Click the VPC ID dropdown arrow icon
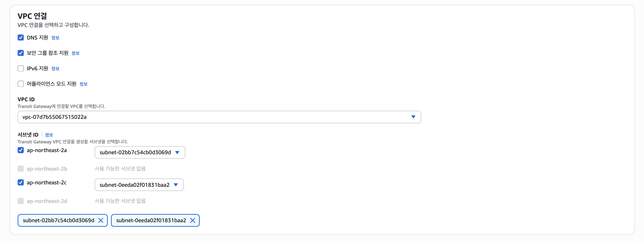This screenshot has height=241, width=644. tap(413, 117)
